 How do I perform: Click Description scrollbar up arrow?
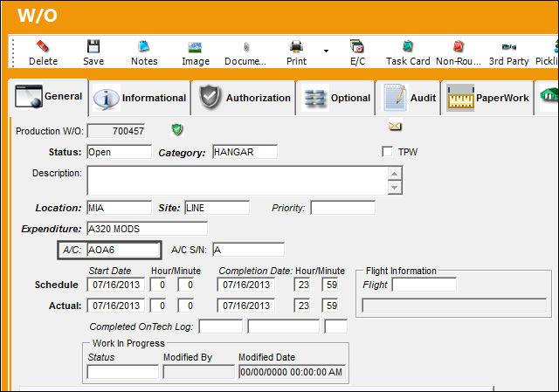click(x=394, y=174)
